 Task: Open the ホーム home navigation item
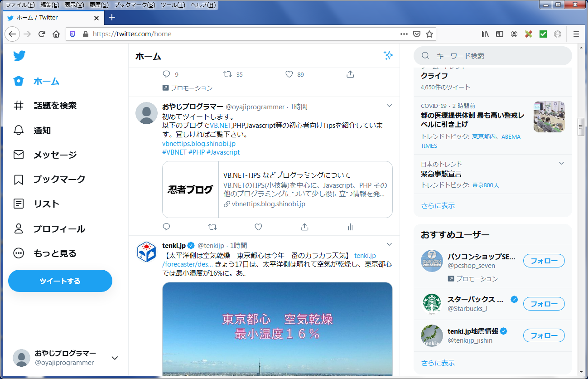36,81
